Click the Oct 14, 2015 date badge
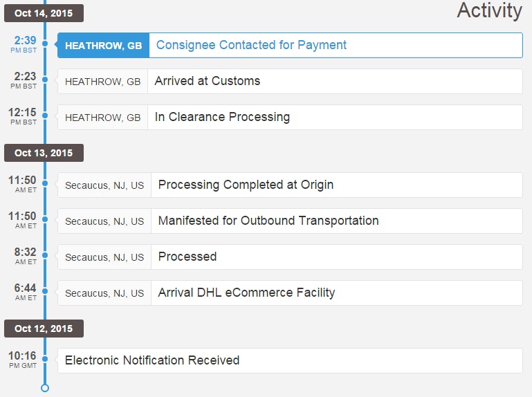532x397 pixels. coord(44,13)
